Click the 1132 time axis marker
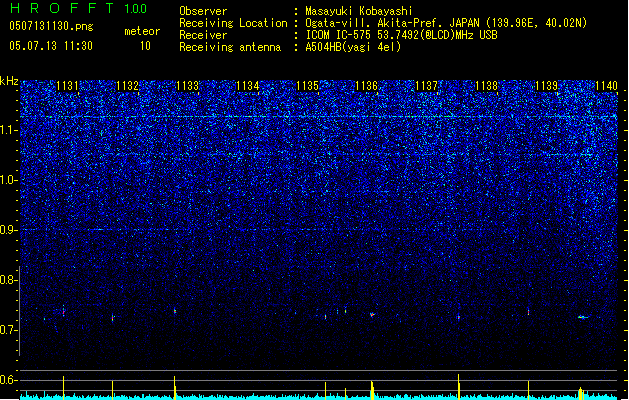629x400 pixels. pos(127,86)
